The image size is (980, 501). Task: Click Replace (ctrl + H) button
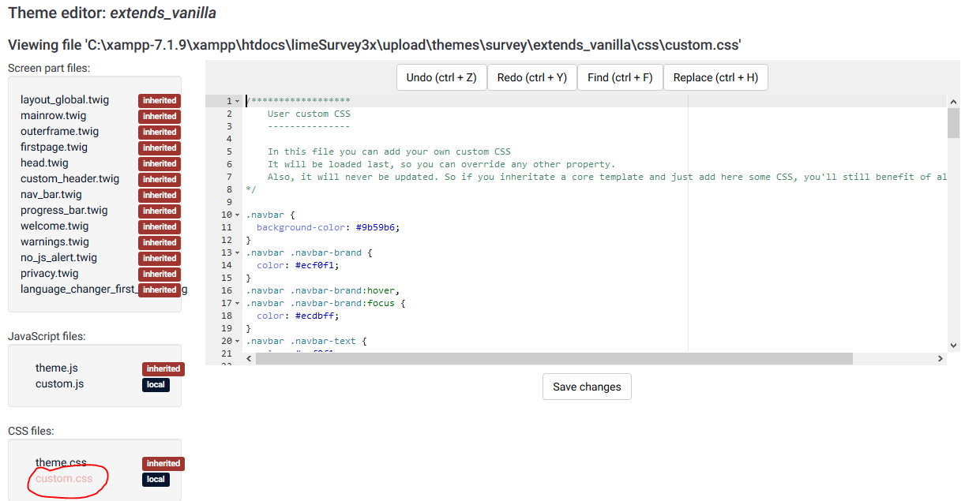(x=715, y=77)
